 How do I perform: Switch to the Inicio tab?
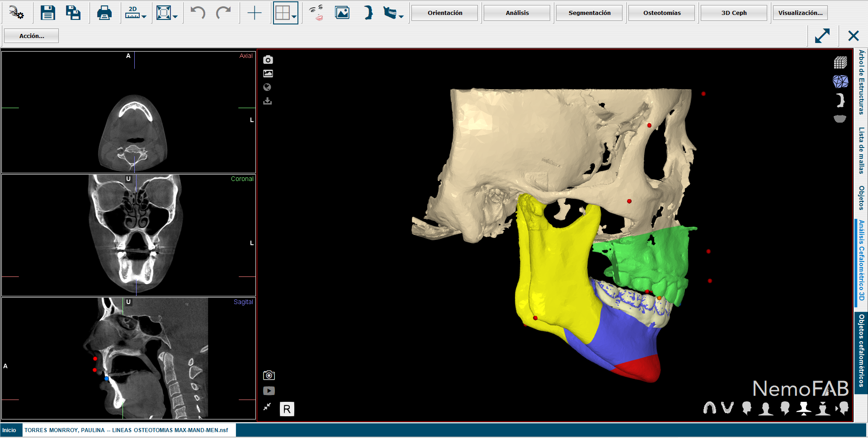coord(9,430)
